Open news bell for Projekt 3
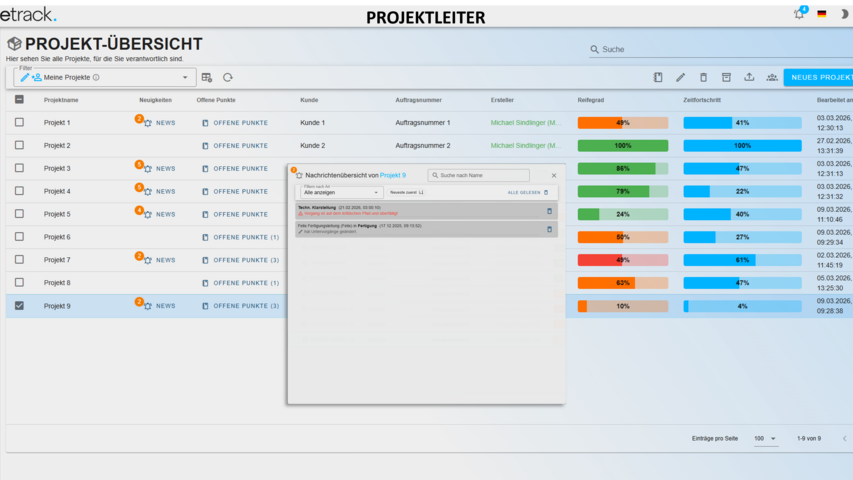The height and width of the screenshot is (480, 853). tap(148, 169)
